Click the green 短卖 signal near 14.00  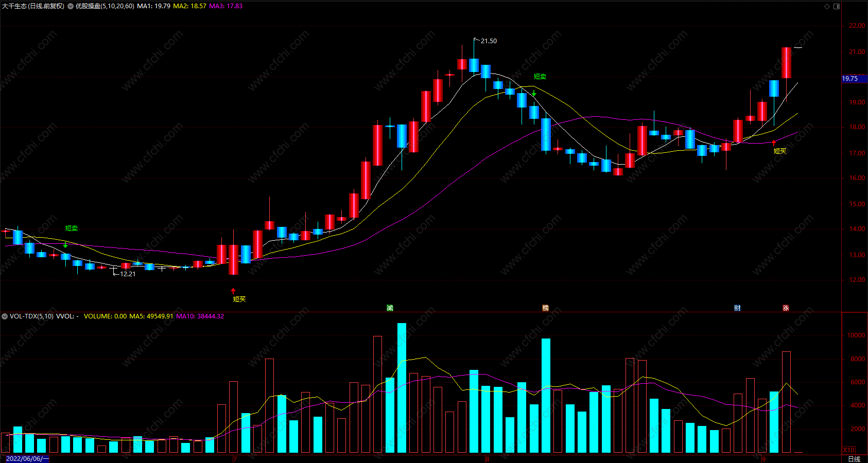pyautogui.click(x=72, y=228)
